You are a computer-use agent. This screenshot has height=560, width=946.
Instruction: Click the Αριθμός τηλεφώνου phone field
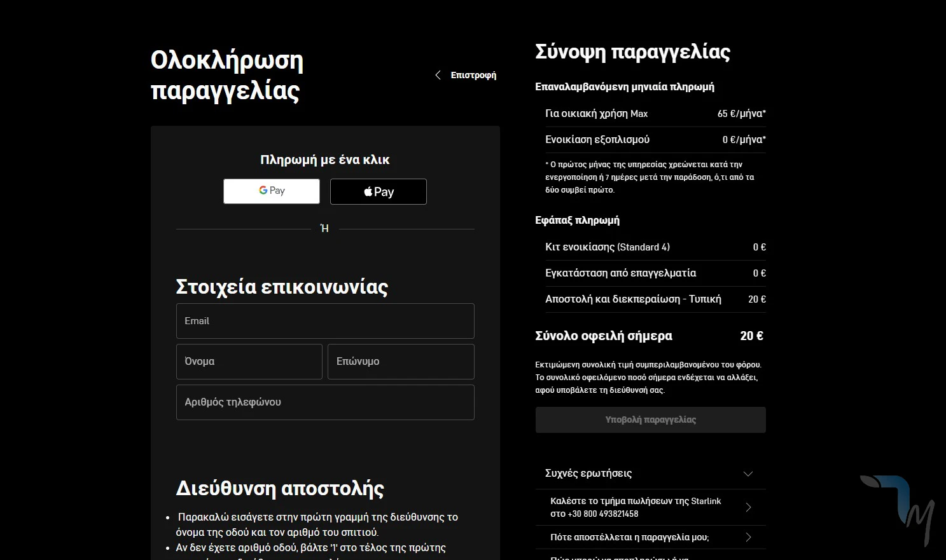click(325, 402)
